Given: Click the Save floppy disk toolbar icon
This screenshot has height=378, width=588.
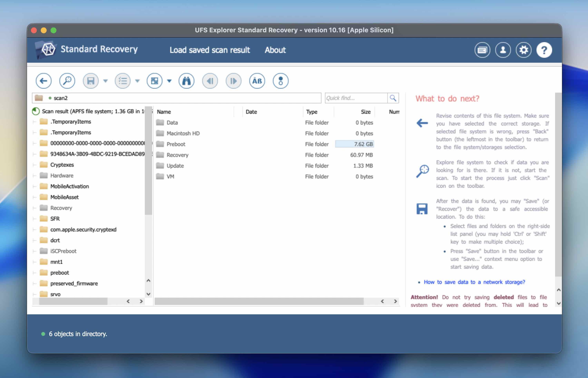Looking at the screenshot, I should coord(91,81).
